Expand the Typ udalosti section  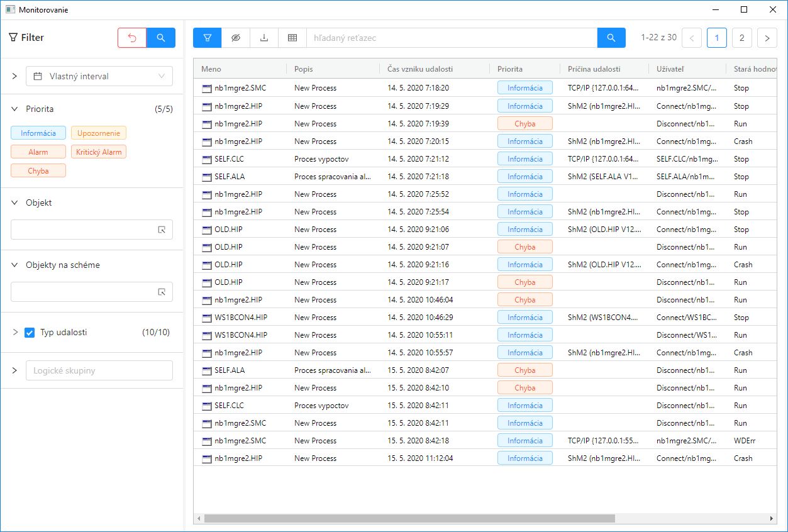point(15,332)
